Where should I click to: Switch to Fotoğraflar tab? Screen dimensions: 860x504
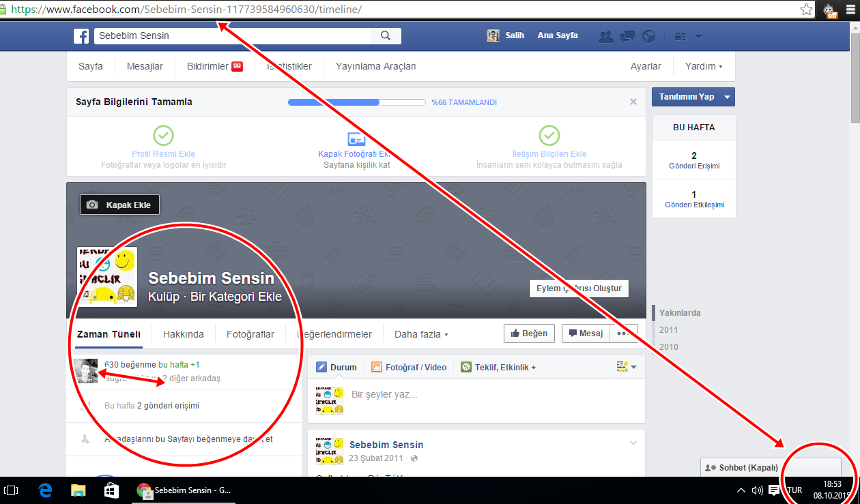point(250,334)
